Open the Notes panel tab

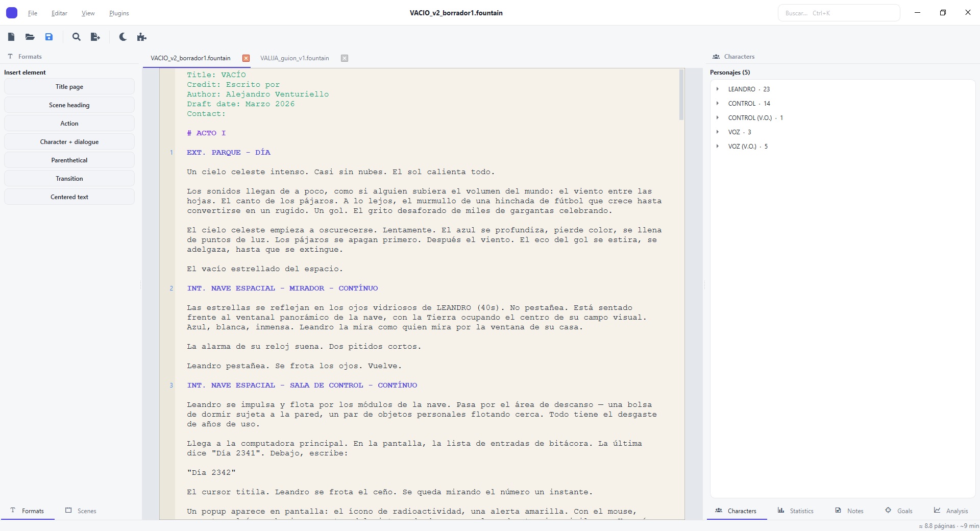(x=849, y=511)
